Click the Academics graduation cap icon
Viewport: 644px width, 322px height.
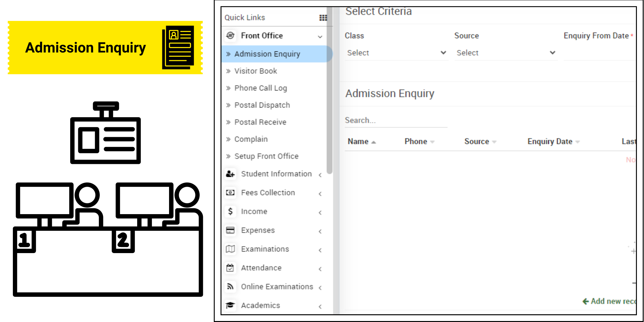click(230, 305)
